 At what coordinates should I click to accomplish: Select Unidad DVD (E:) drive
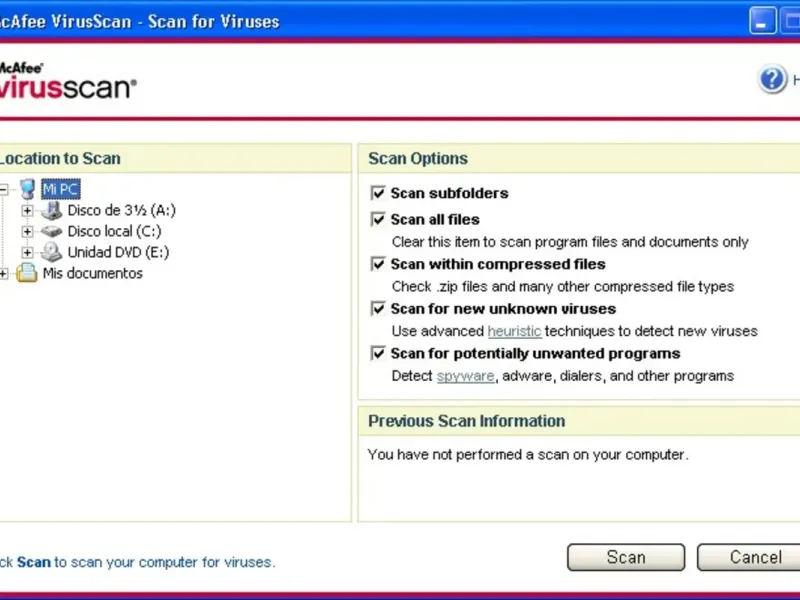pos(118,252)
